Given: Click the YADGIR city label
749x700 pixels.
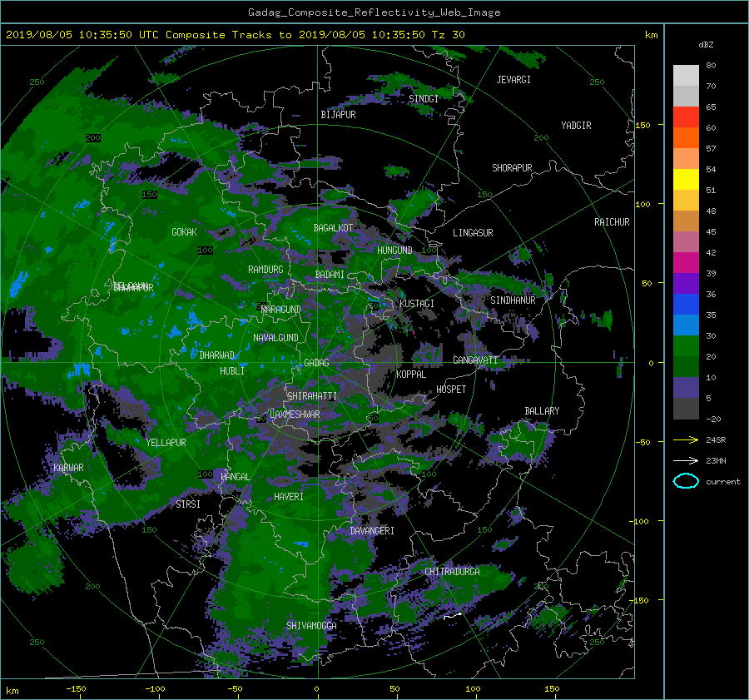Looking at the screenshot, I should (x=576, y=126).
